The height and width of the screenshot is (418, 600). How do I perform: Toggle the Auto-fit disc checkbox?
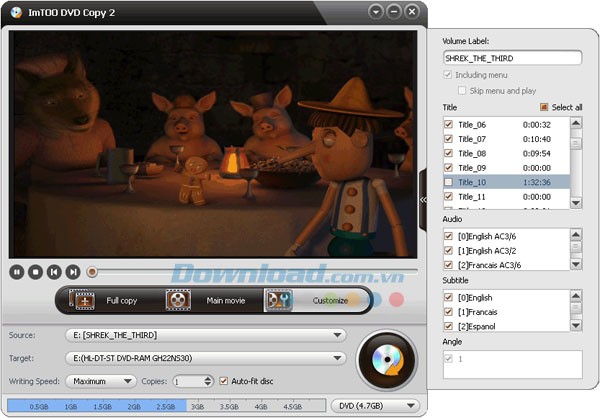point(223,381)
